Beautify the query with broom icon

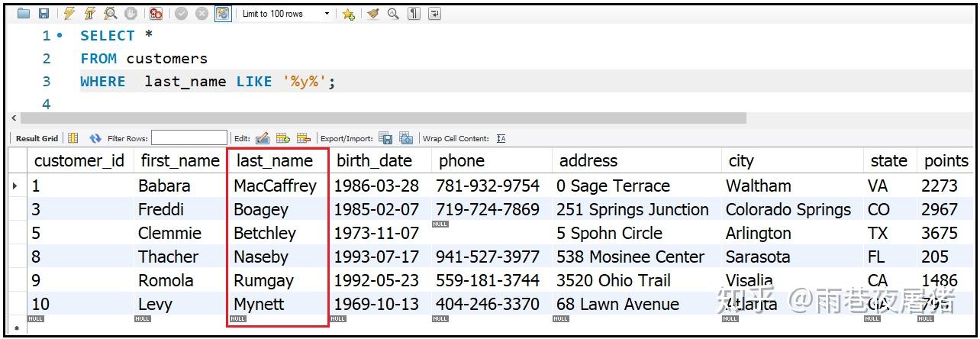pyautogui.click(x=372, y=14)
